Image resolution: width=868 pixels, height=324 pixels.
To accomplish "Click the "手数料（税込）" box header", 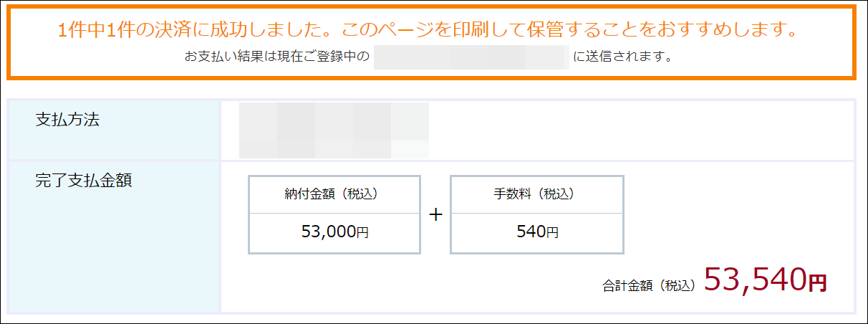I will [536, 194].
